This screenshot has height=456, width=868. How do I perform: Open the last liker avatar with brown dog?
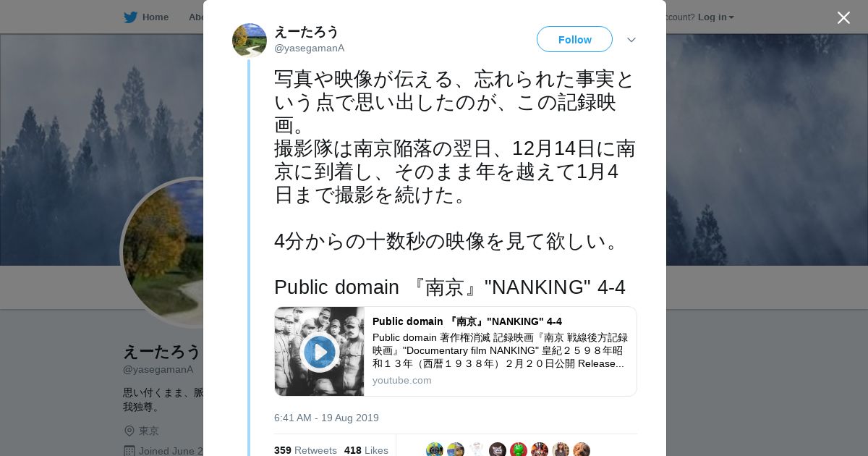pos(582,450)
